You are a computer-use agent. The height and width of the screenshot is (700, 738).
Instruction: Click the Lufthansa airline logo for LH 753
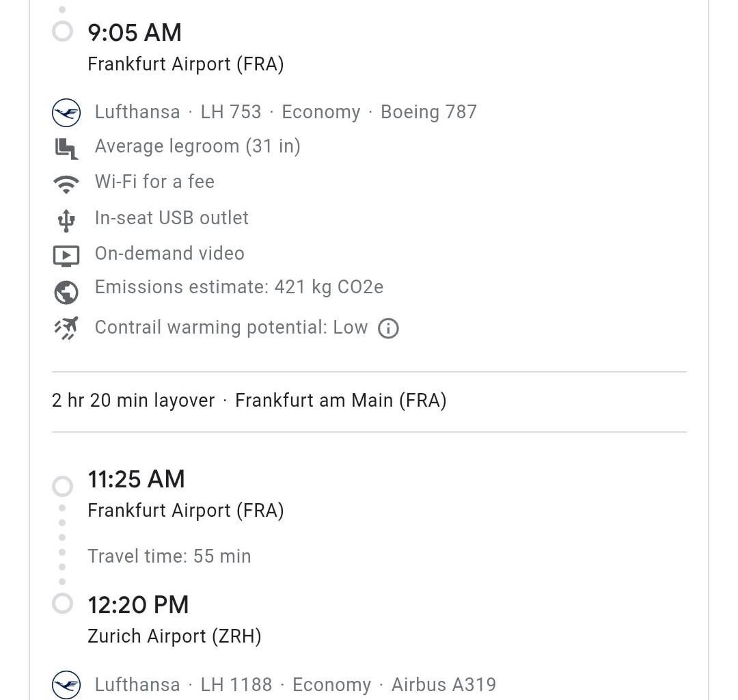(x=65, y=112)
